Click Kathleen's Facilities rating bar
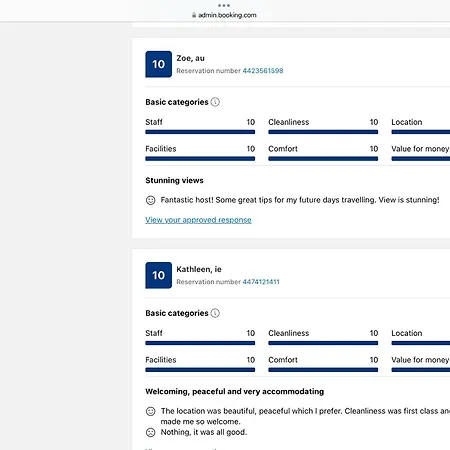This screenshot has height=450, width=450. 200,370
